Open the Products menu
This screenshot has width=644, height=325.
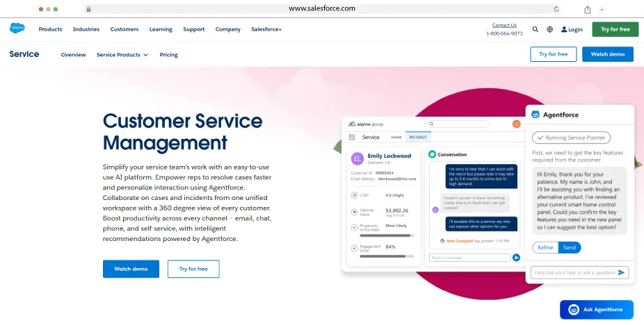[50, 29]
